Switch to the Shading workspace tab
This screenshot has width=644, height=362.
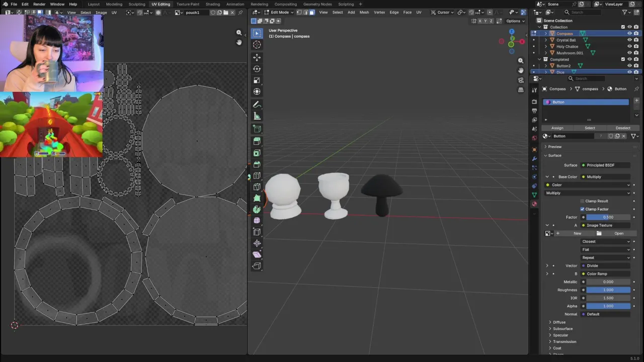pyautogui.click(x=213, y=4)
